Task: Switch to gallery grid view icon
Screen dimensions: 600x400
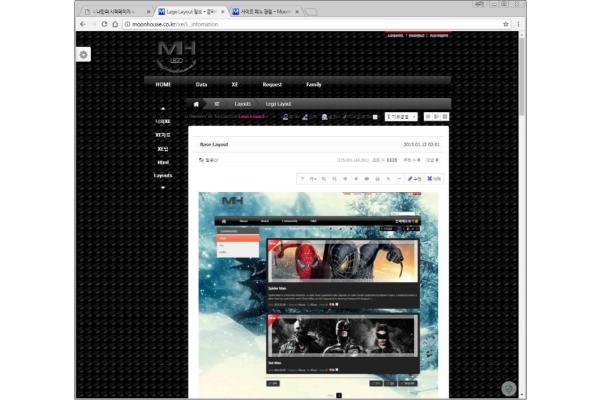Action: click(x=445, y=116)
